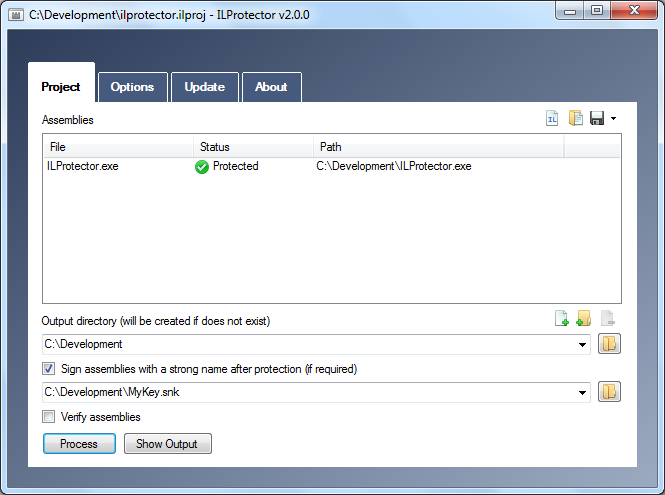
Task: Close the ILProtector window
Action: [x=634, y=10]
